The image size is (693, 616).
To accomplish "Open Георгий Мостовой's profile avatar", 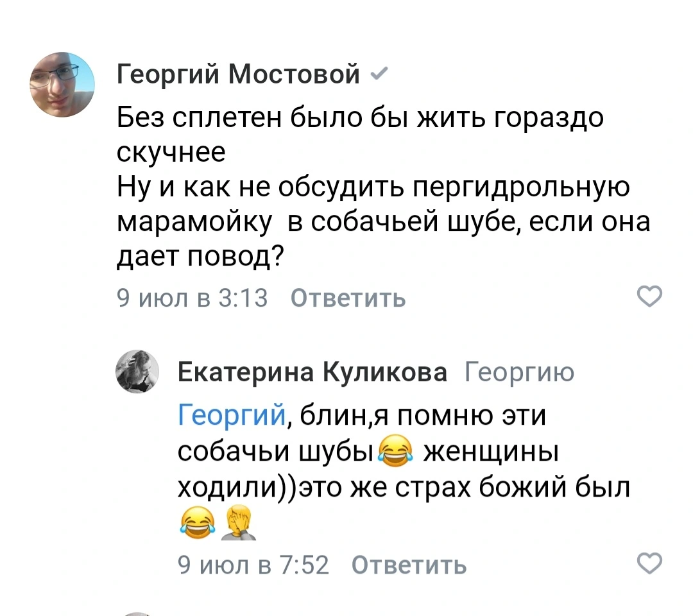I will pyautogui.click(x=62, y=85).
